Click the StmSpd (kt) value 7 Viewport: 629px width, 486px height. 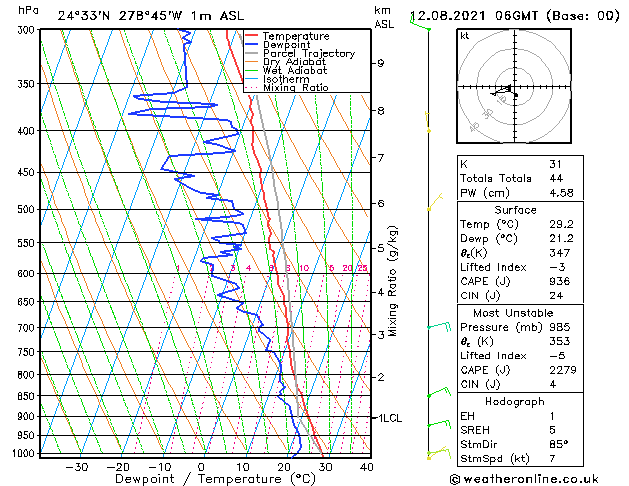[552, 458]
